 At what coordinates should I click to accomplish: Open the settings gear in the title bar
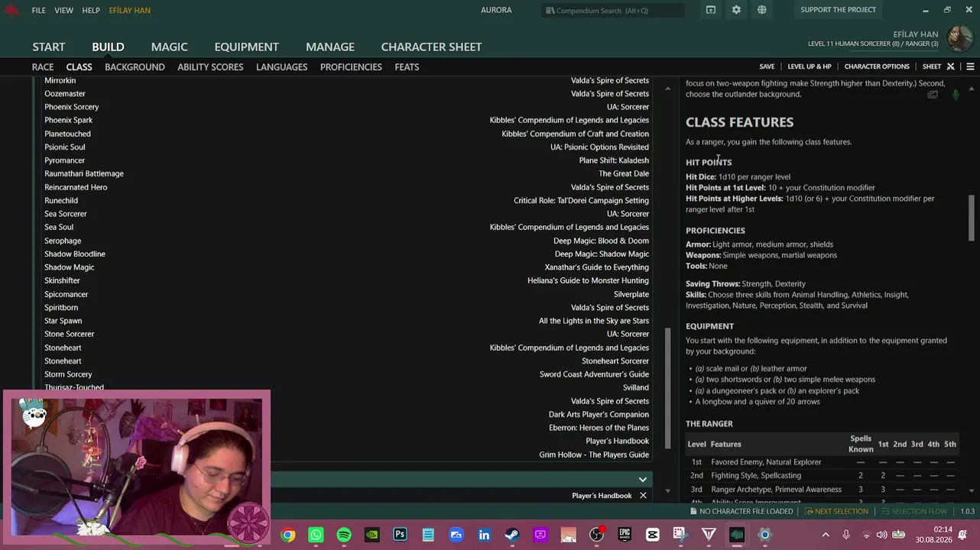[736, 10]
